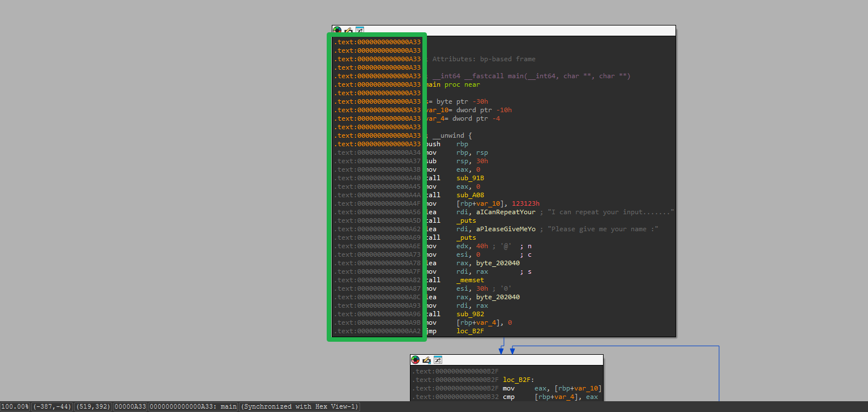Click the 'main proc near' line
The height and width of the screenshot is (412, 868).
coord(452,84)
